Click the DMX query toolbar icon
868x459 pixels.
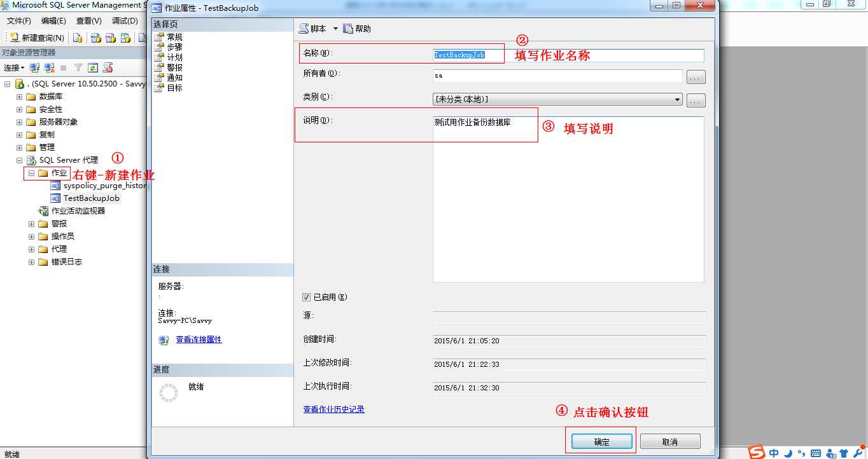click(x=111, y=38)
